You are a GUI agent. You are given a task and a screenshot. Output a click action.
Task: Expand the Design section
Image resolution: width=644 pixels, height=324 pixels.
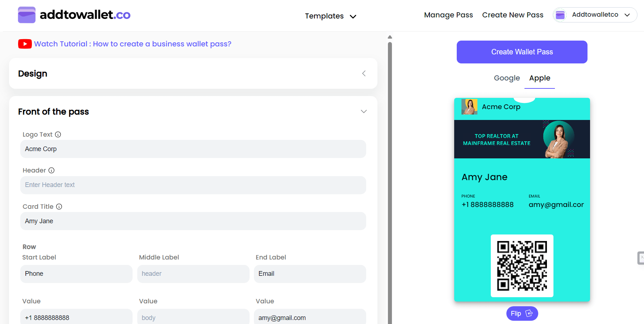point(364,74)
